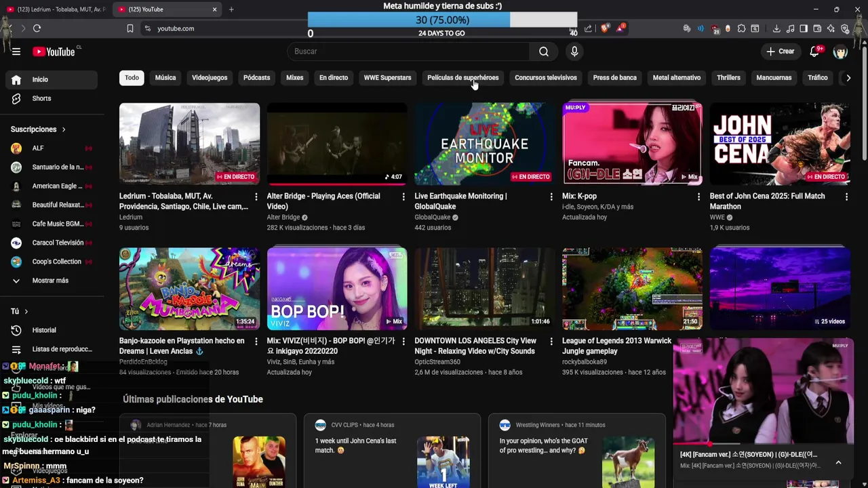Viewport: 868px width, 488px height.
Task: Open browser downloads icon
Action: pos(776,28)
